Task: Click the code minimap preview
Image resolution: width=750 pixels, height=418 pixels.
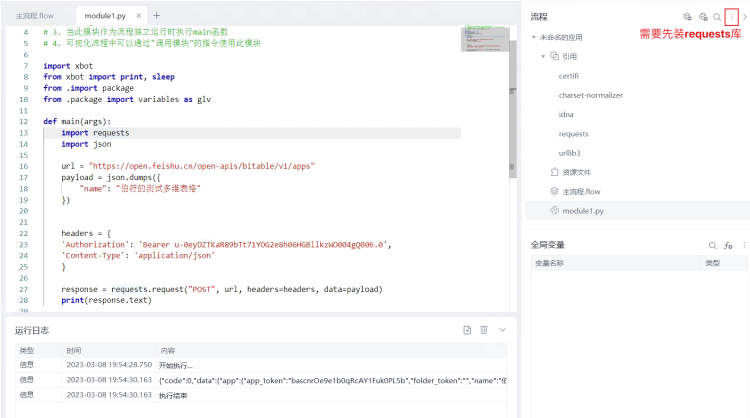Action: click(485, 39)
